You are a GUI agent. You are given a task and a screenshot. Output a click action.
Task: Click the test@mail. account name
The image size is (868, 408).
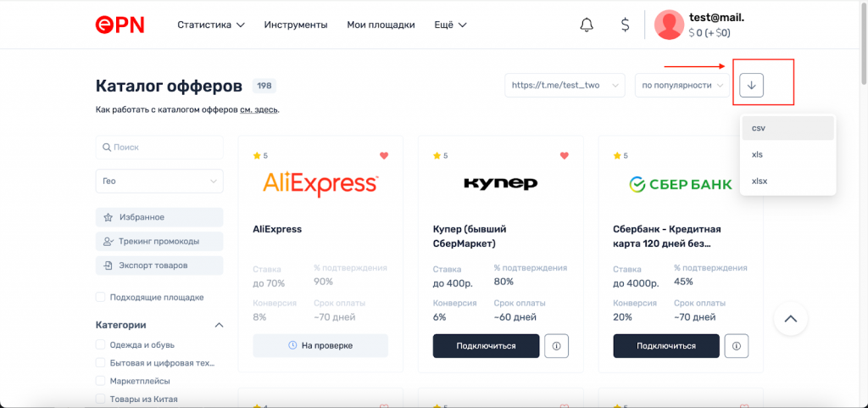pyautogui.click(x=716, y=18)
